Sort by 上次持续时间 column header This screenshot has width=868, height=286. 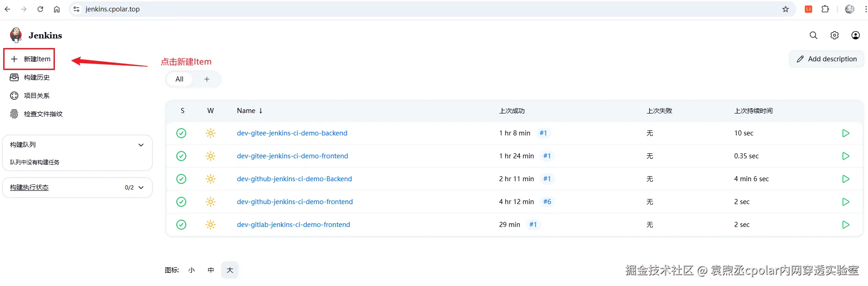(754, 111)
